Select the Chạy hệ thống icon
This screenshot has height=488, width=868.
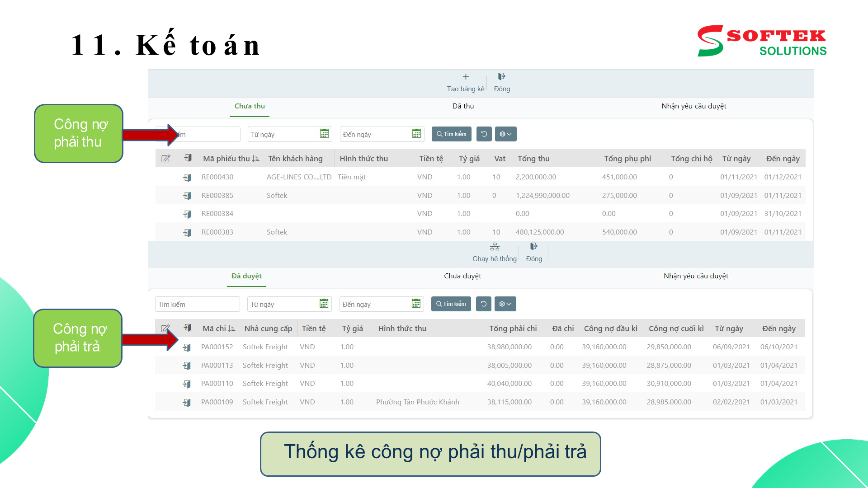click(494, 247)
